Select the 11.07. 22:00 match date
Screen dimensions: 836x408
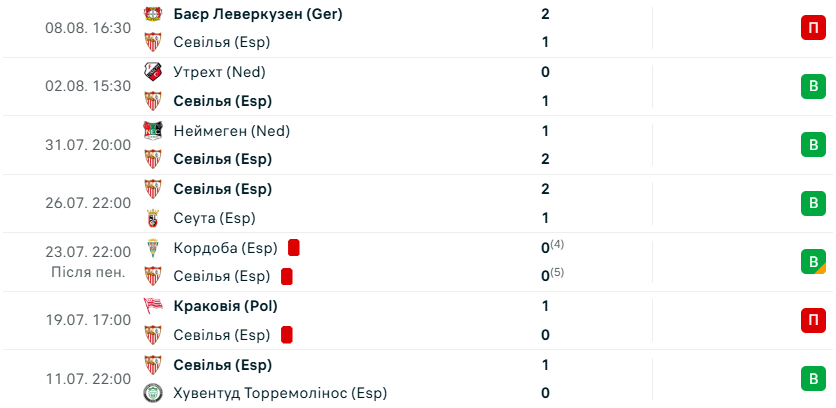coord(88,379)
